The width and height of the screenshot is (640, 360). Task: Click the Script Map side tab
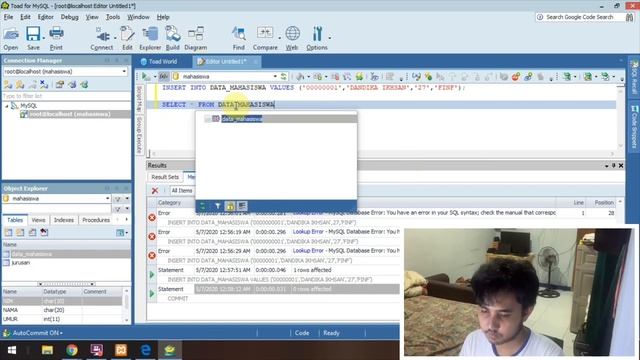(x=139, y=99)
